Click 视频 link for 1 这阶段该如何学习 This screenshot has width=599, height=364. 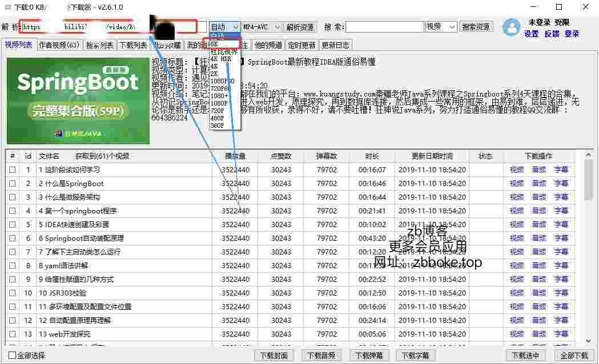coord(516,170)
